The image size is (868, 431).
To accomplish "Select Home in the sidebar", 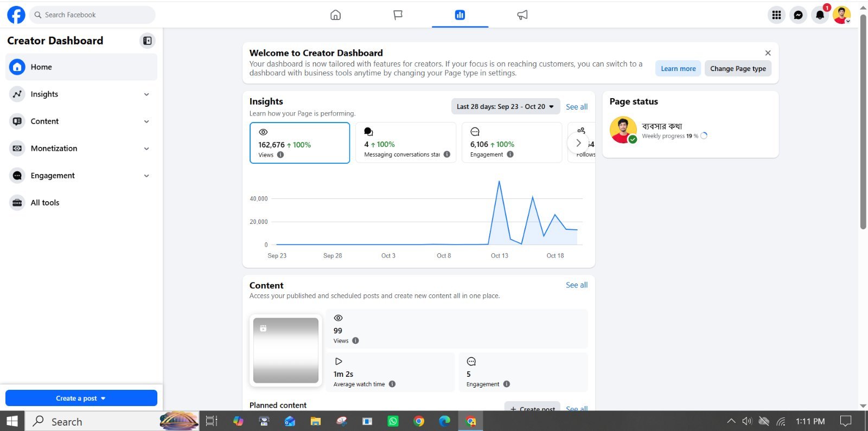I will (x=81, y=67).
